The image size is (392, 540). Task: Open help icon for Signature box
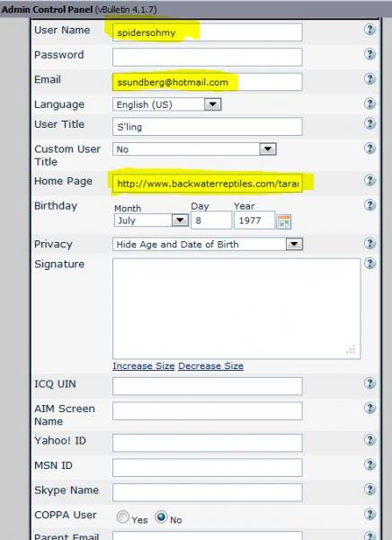point(370,264)
